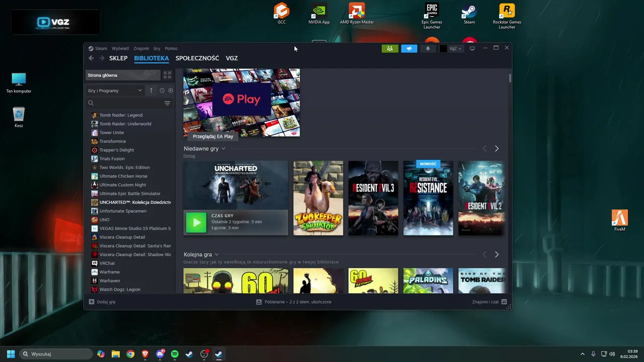Viewport: 644px width, 362px height.
Task: Toggle the recent activity clock filter
Action: click(162, 90)
